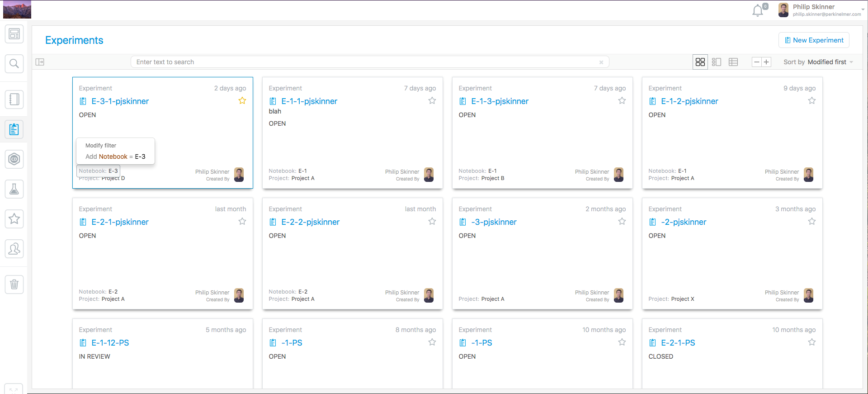The width and height of the screenshot is (868, 394).
Task: Click the notification bell icon
Action: tap(758, 10)
